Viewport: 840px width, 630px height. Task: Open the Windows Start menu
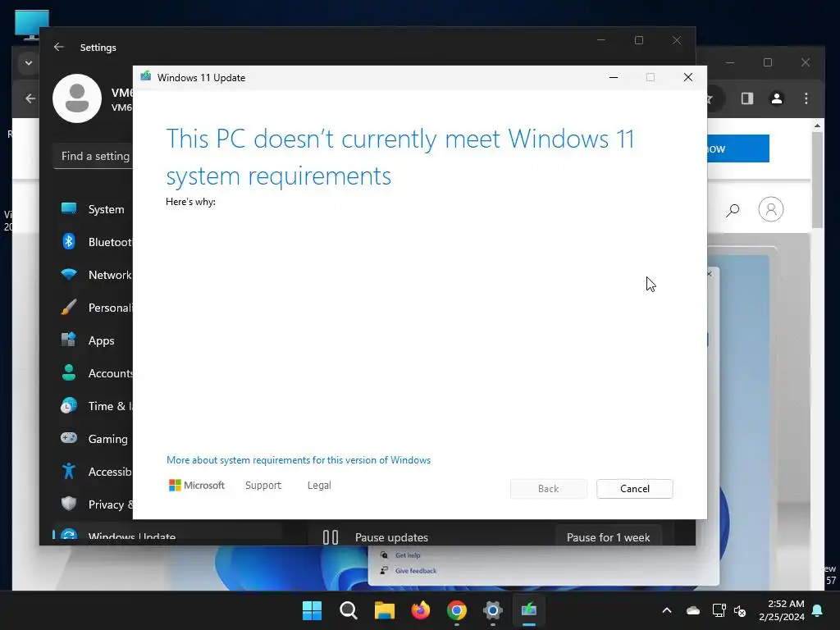coord(312,610)
